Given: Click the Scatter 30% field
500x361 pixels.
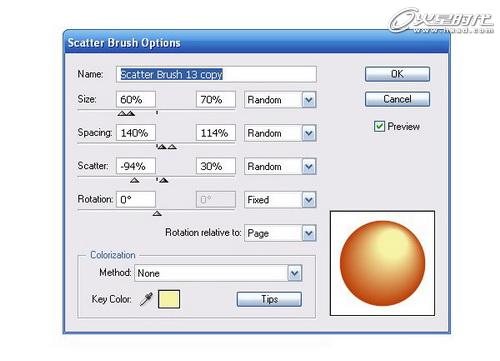Looking at the screenshot, I should pos(216,166).
